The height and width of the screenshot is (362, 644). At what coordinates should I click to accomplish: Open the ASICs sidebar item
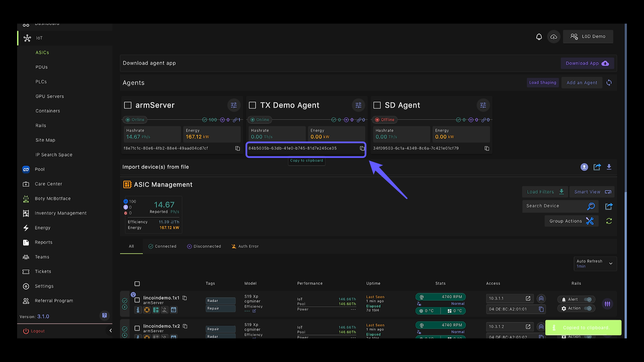pos(42,53)
